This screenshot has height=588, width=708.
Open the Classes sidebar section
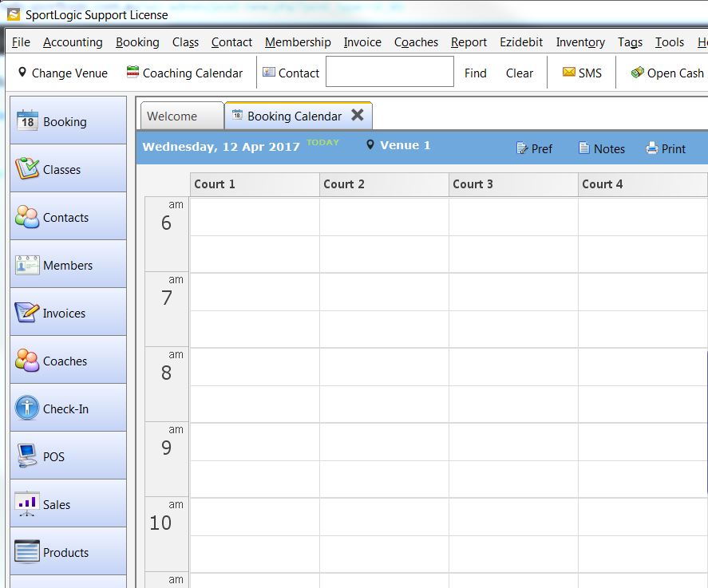pos(68,168)
